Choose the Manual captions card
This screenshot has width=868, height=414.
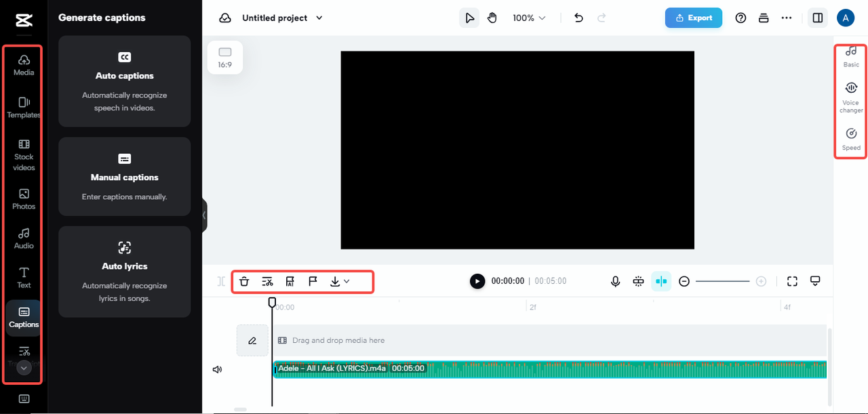125,177
